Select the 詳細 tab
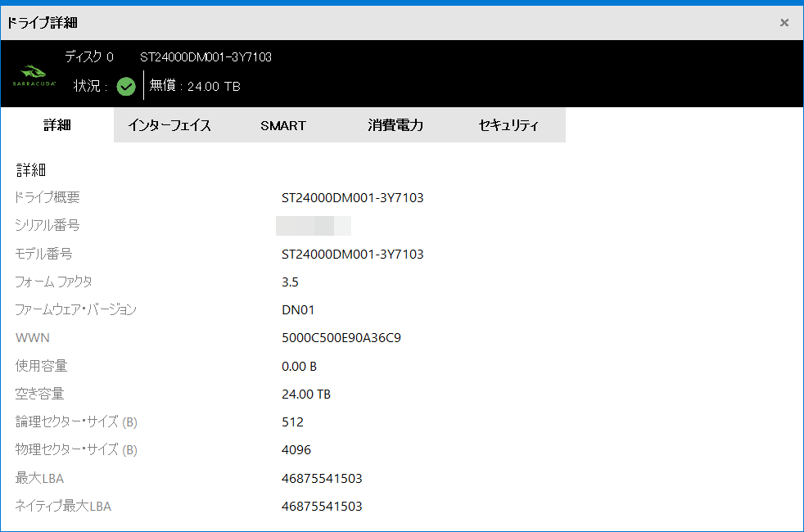The image size is (804, 532). (x=57, y=125)
